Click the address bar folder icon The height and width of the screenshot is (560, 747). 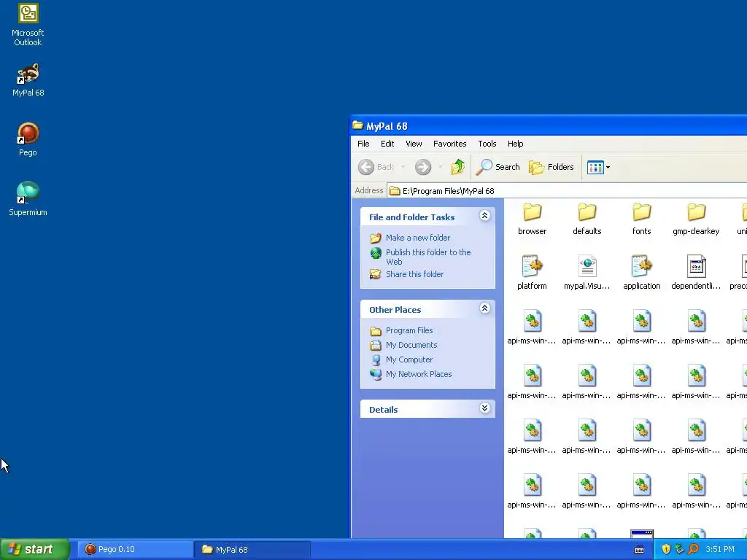[395, 191]
